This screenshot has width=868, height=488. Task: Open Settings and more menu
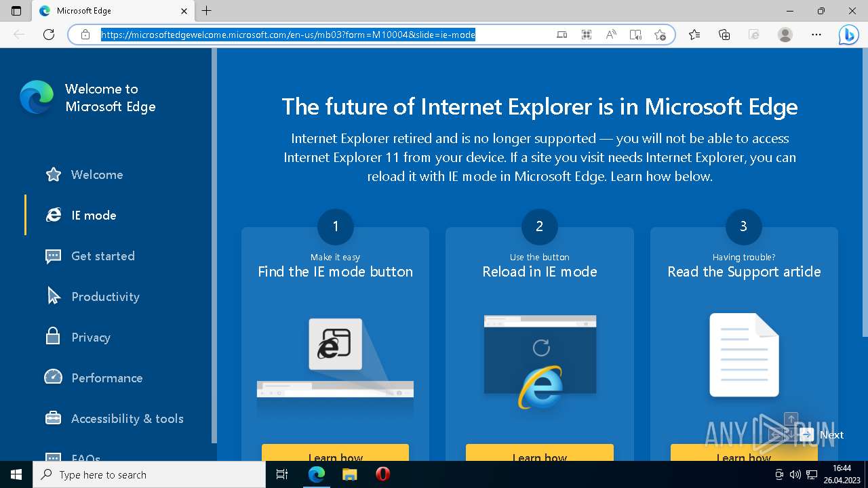816,35
